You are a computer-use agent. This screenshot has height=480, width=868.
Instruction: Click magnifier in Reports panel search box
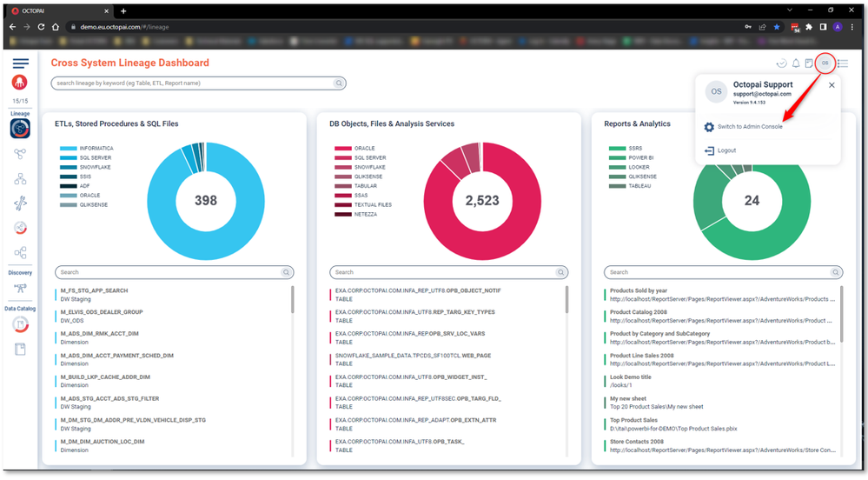coord(835,272)
